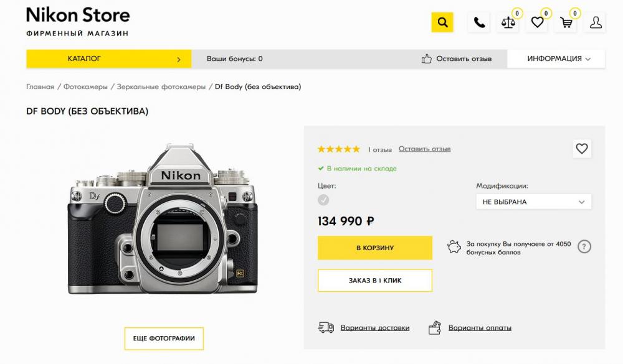
Task: Click the ЗАКАЗ В 1 КЛИК button
Action: pos(374,280)
